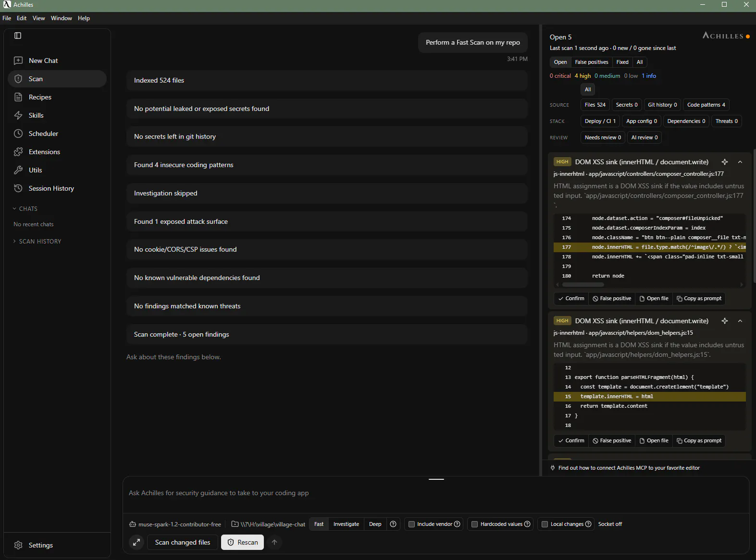The height and width of the screenshot is (560, 756).
Task: Click the expand input arrows icon
Action: [x=136, y=542]
